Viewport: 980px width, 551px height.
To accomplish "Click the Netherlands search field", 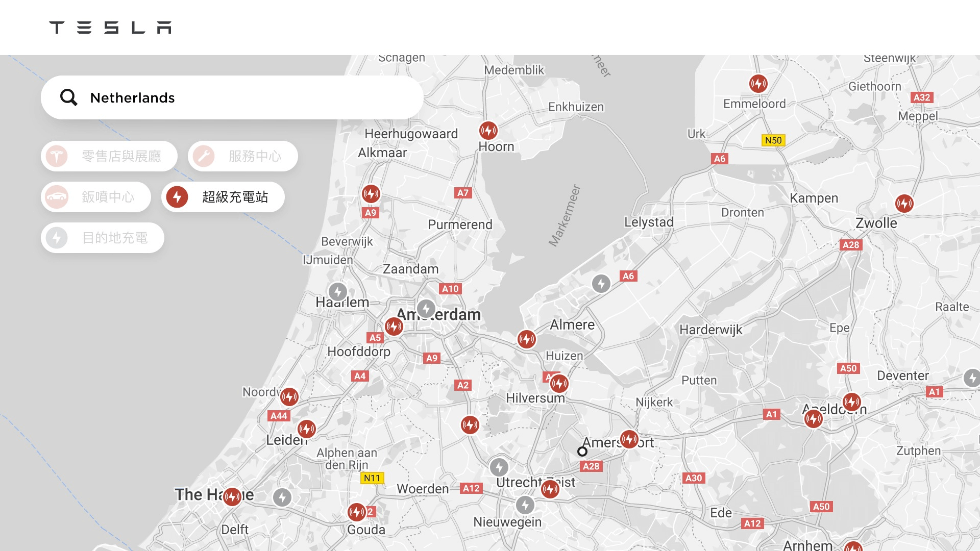I will [x=232, y=97].
